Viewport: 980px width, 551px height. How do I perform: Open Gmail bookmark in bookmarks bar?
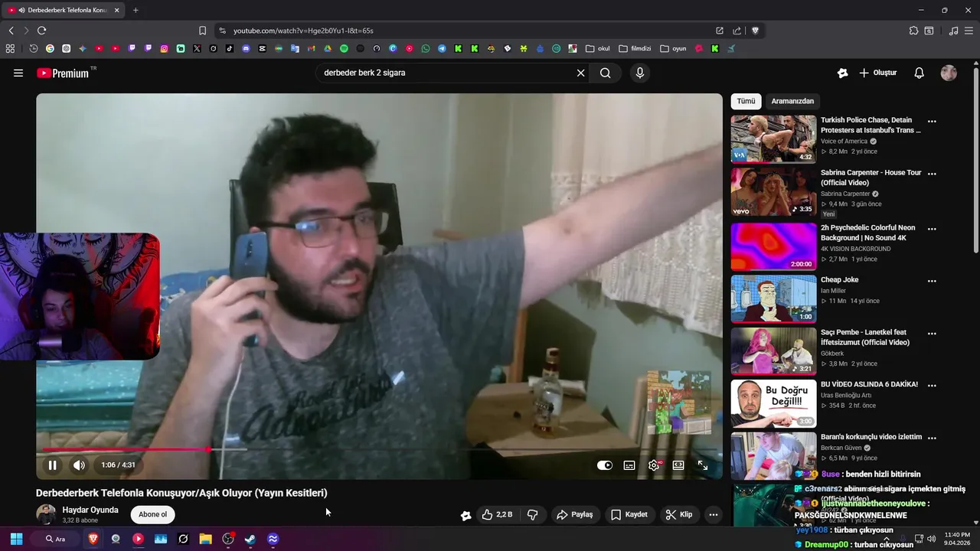pos(311,48)
